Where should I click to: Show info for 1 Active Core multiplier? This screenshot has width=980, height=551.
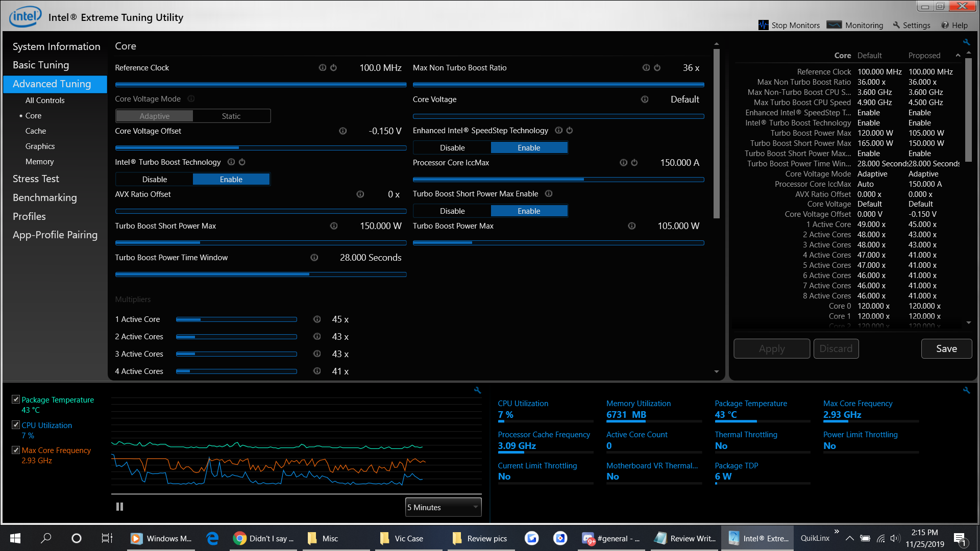pyautogui.click(x=317, y=319)
